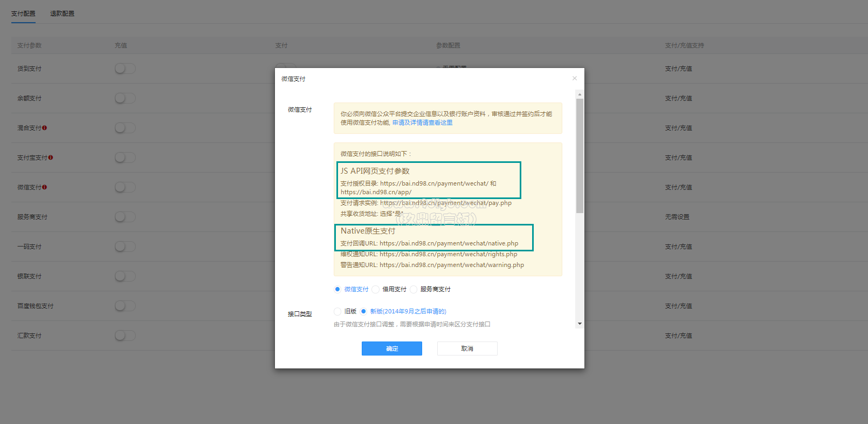Click the 汇款支付 row label
The height and width of the screenshot is (424, 868).
[29, 336]
